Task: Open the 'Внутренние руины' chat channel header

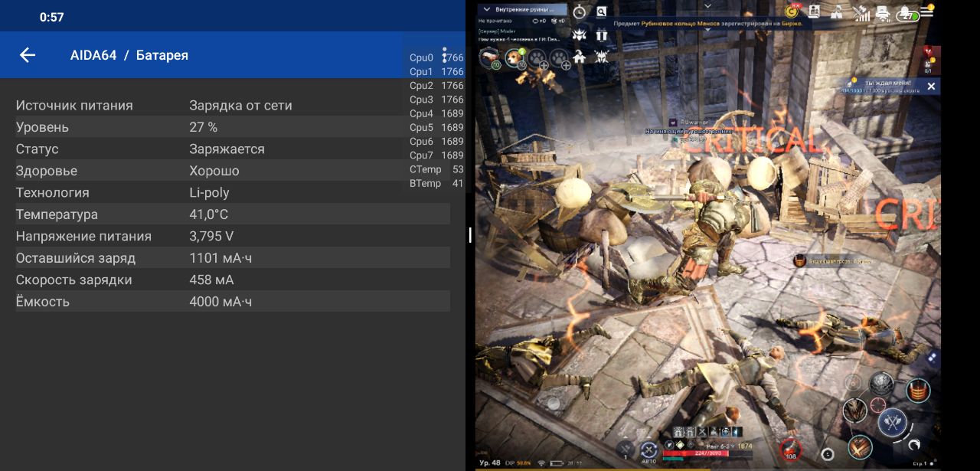Action: (522, 10)
